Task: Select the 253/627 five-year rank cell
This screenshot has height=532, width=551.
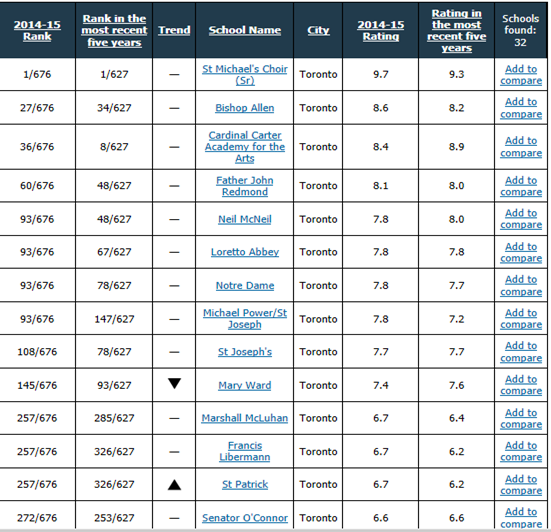Action: tap(114, 518)
